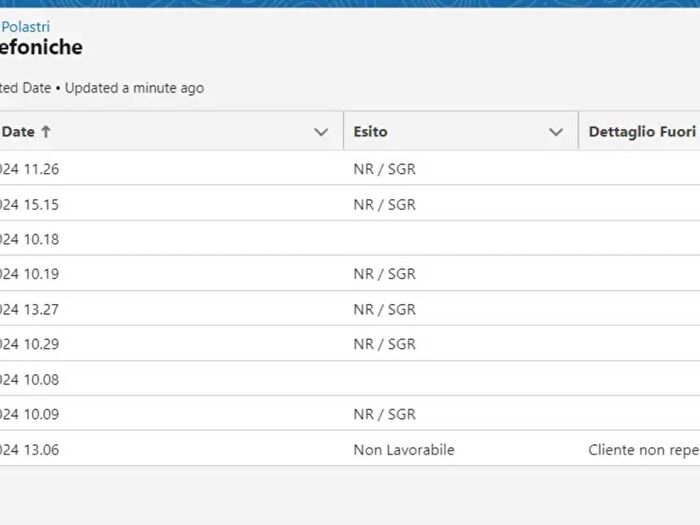Select date cell ending 13.27
Image resolution: width=700 pixels, height=525 pixels.
tap(29, 309)
